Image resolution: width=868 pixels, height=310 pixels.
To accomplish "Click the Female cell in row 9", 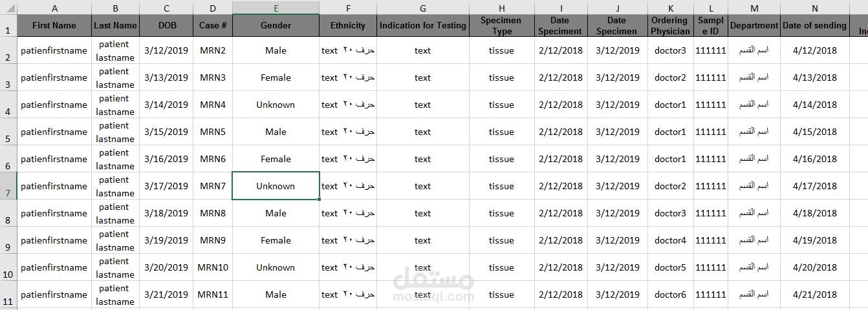I will (276, 240).
